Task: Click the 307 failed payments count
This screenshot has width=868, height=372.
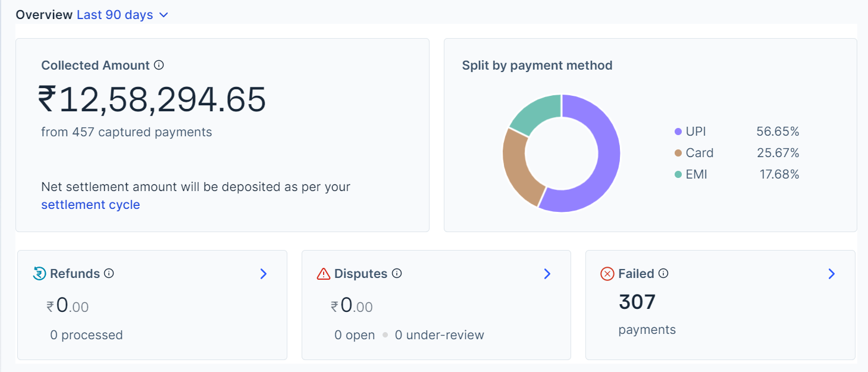Action: (x=637, y=302)
